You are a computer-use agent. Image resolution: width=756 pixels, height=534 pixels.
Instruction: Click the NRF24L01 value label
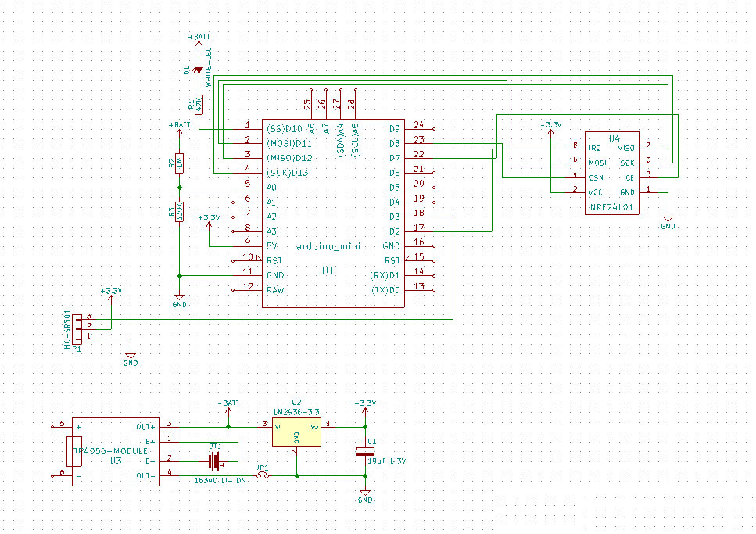point(611,207)
